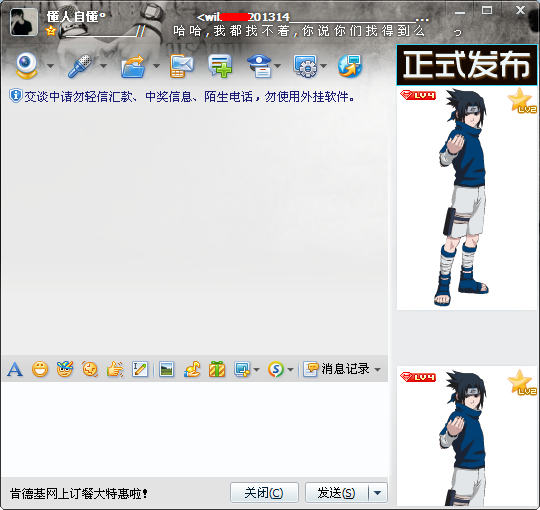Click red diamond LV4 badge on lower avatar
This screenshot has height=510, width=540.
418,377
